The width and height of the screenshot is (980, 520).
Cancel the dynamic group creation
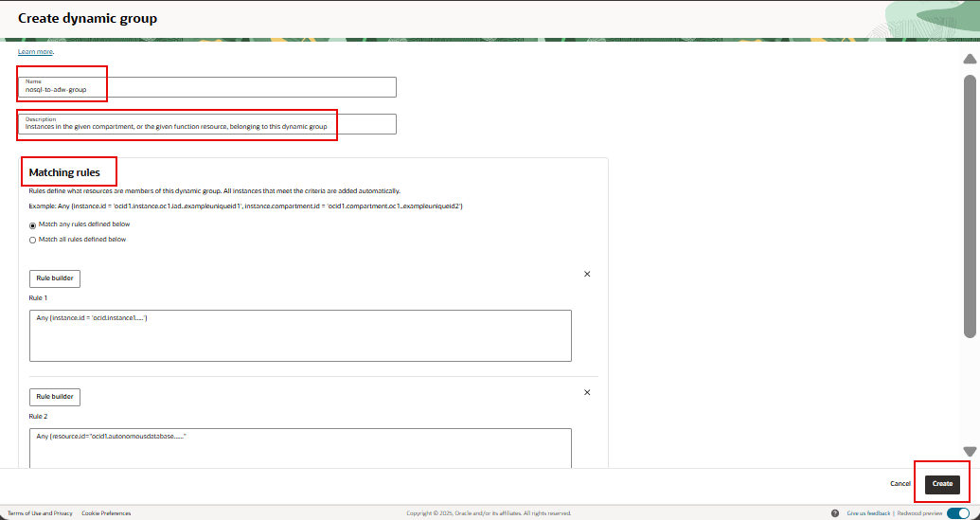(x=900, y=484)
